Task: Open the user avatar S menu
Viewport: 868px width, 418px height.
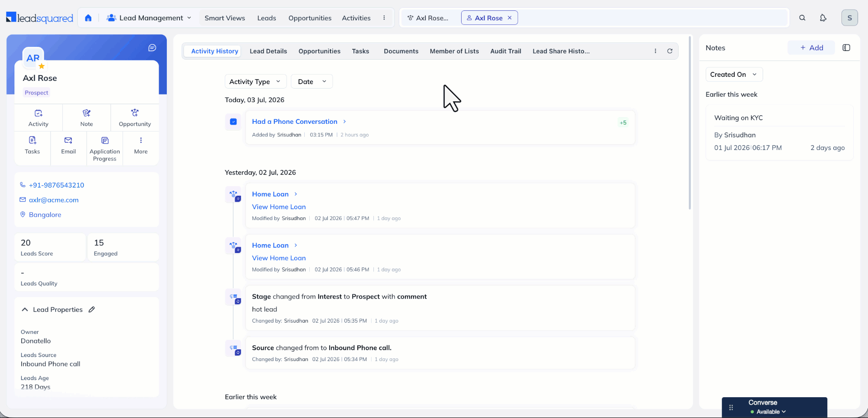Action: [849, 18]
